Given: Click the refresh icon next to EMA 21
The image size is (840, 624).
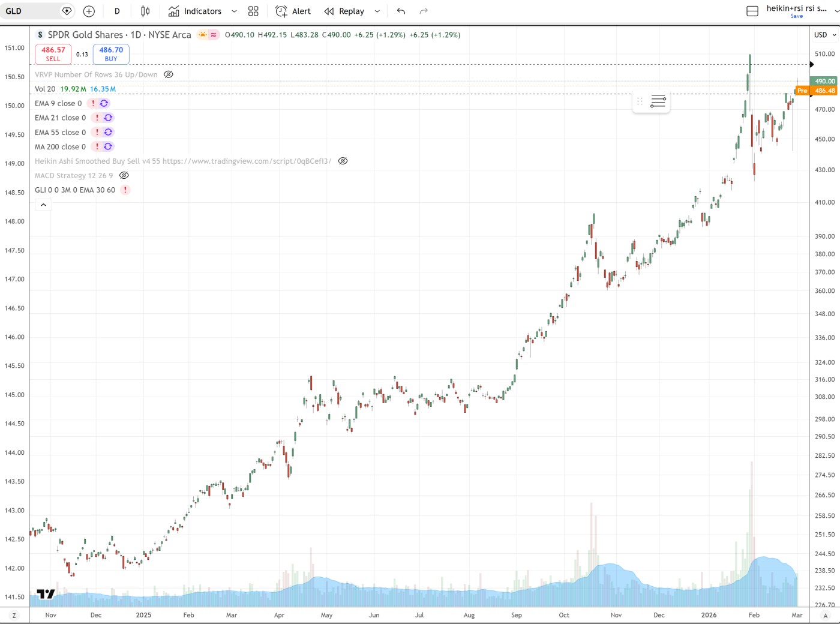Looking at the screenshot, I should pyautogui.click(x=108, y=118).
